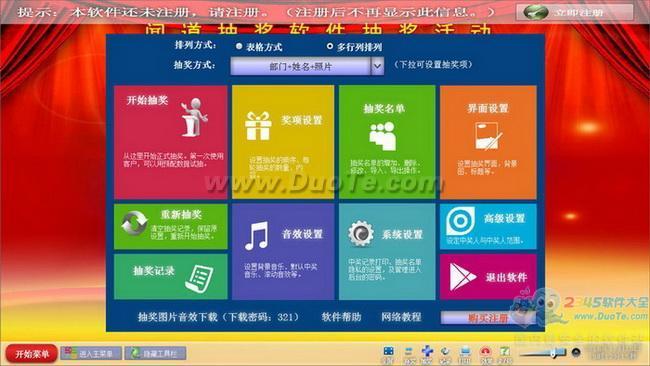Open 奖项设置 gift box tile
The height and width of the screenshot is (366, 650).
(x=283, y=142)
